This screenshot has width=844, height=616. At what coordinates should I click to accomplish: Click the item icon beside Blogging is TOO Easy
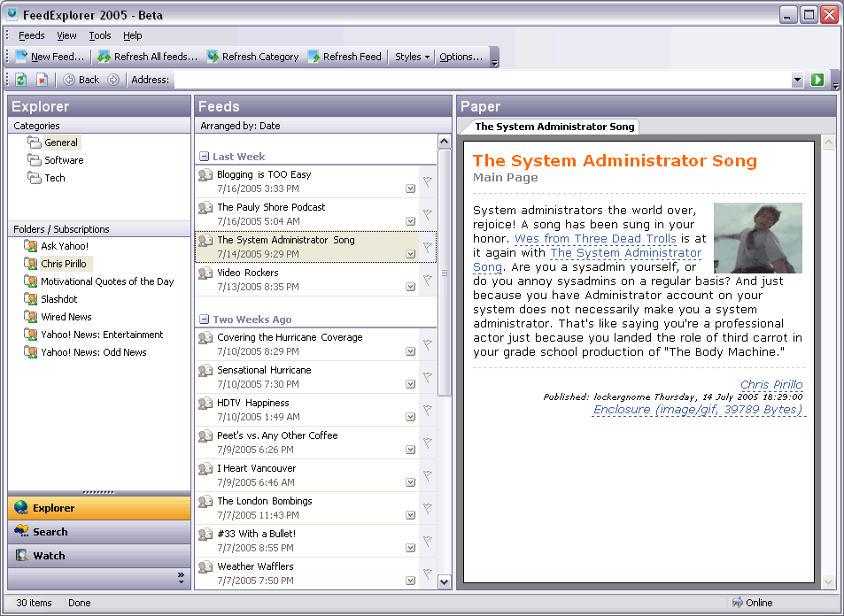205,175
